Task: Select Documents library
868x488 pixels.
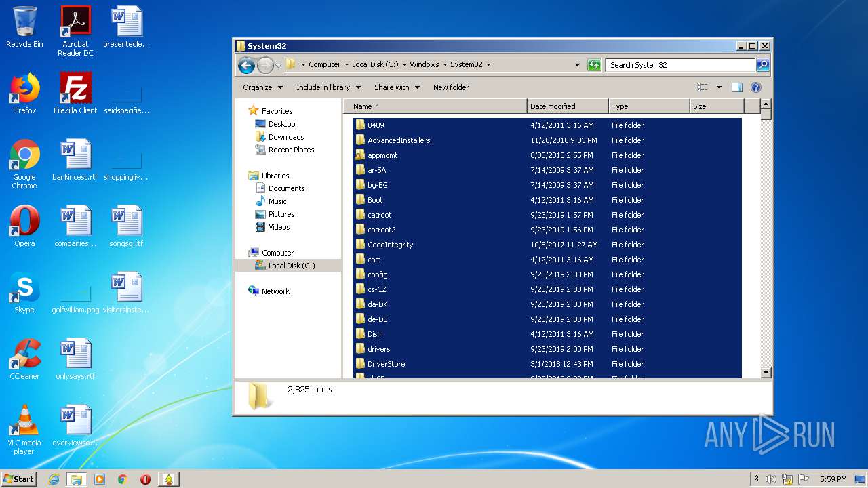Action: (x=286, y=188)
